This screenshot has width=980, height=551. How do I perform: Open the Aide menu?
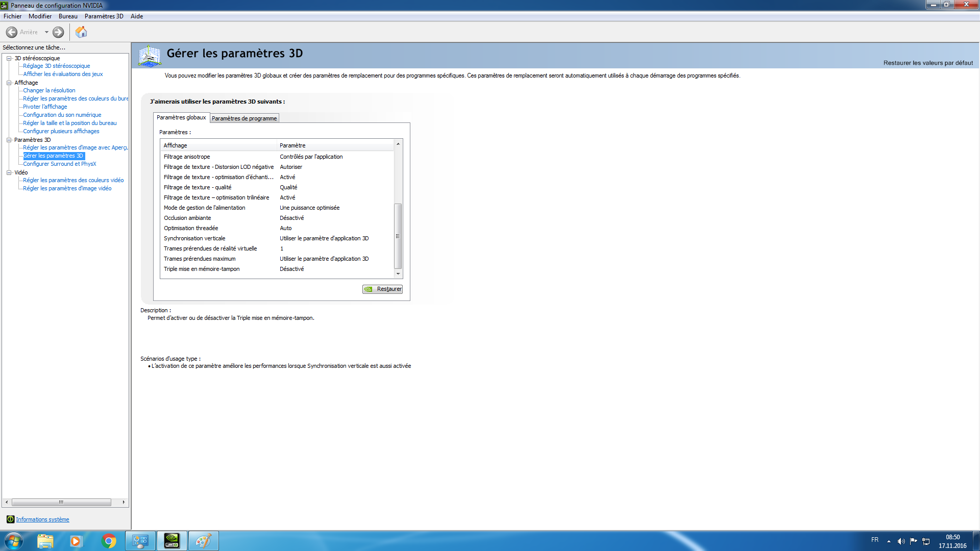click(137, 16)
